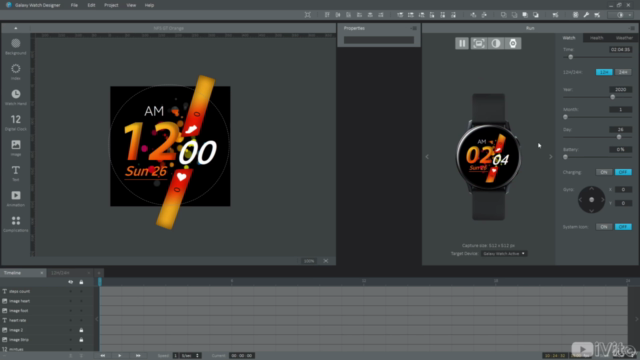Add a new timeline tab
Viewport: 640px width, 360px height.
(x=99, y=273)
